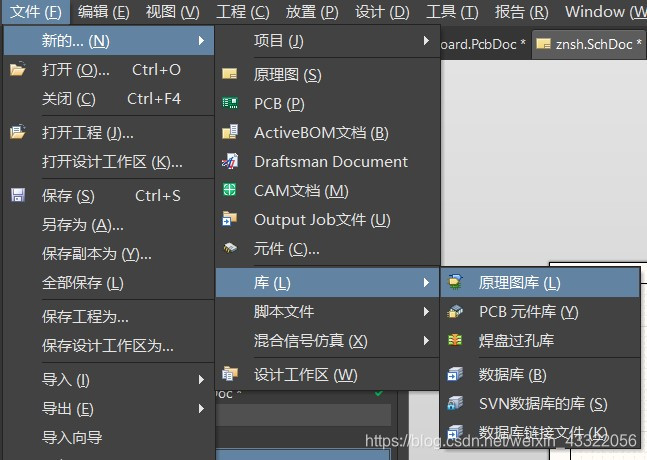
Task: Click the database library icon beside 数据库 (B)
Action: pos(455,374)
